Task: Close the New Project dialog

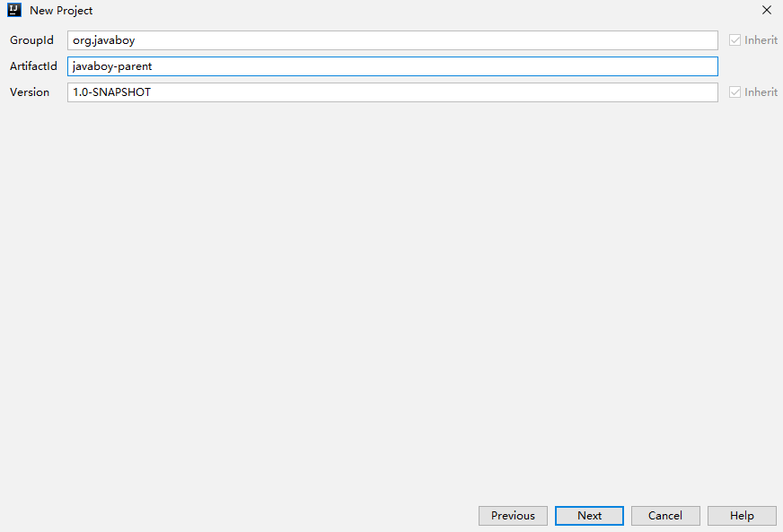Action: tap(767, 10)
